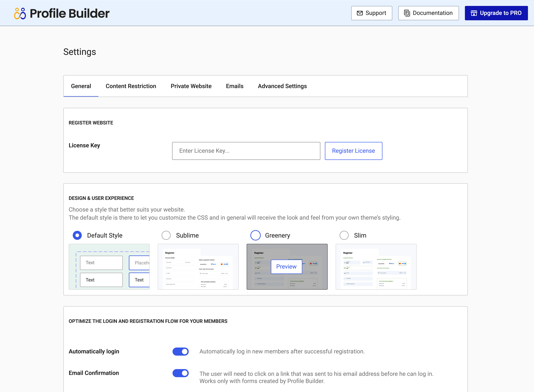Screen dimensions: 534x392
Task: Open the Documentation page
Action: pos(428,13)
